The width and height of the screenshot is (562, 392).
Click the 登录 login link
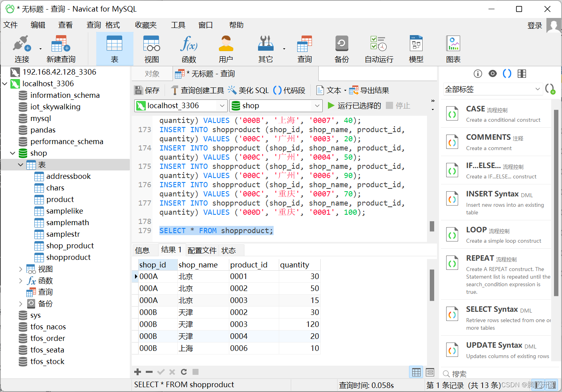click(535, 26)
